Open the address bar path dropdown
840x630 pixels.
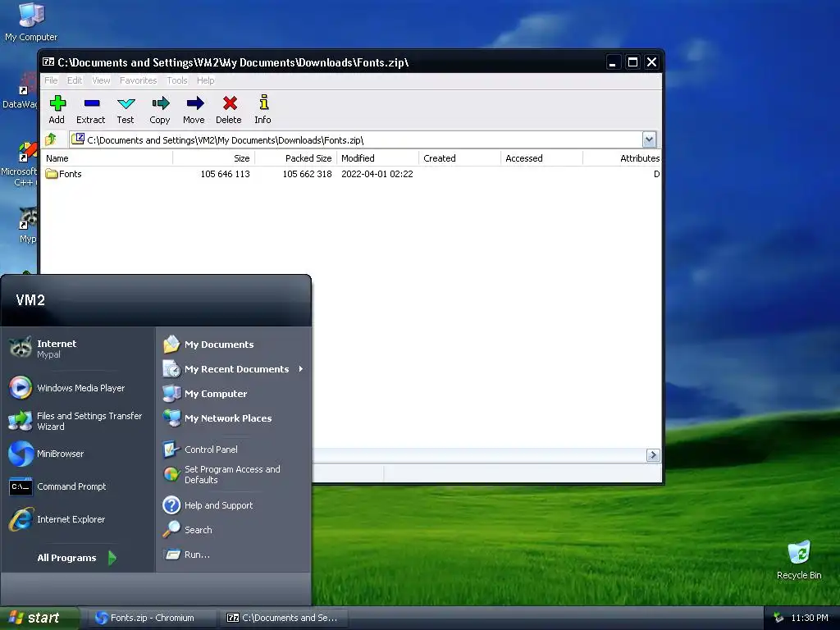[x=649, y=139]
